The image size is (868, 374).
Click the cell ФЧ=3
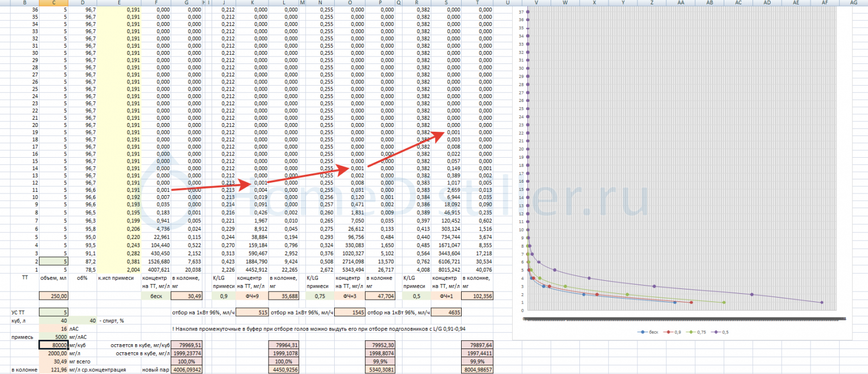point(350,296)
